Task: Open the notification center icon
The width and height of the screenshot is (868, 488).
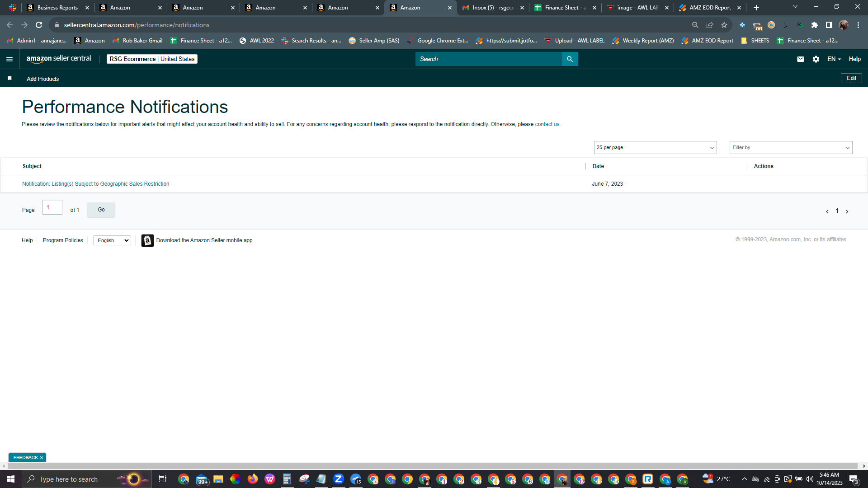Action: [854, 479]
